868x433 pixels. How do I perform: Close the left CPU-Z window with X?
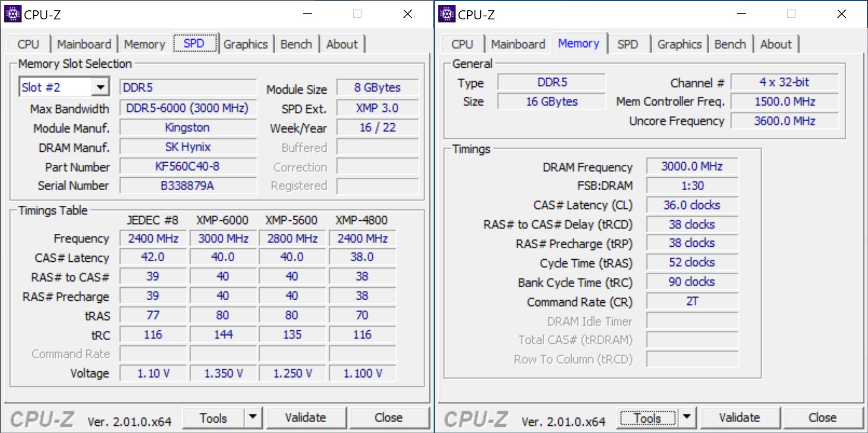pyautogui.click(x=408, y=14)
